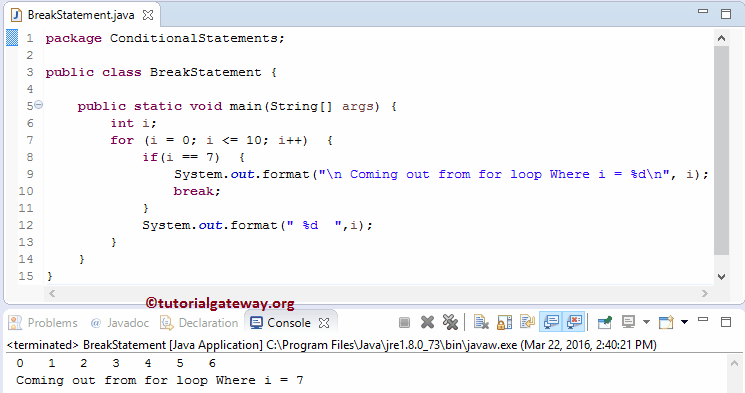
Task: Click the blue marker left of line 1
Action: 12,38
